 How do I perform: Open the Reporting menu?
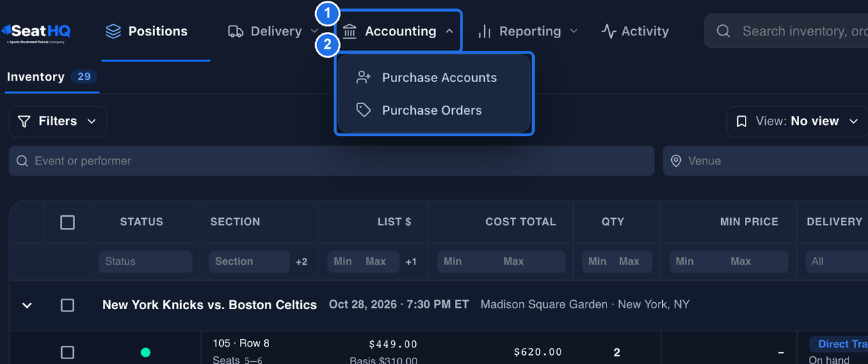(529, 31)
